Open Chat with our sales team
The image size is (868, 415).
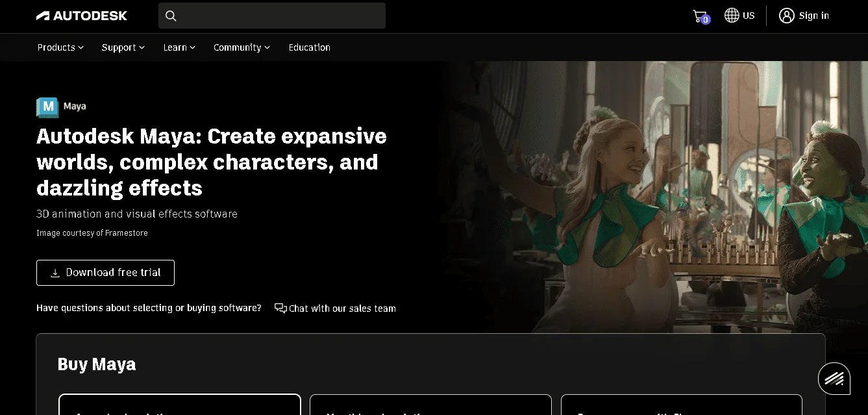(343, 308)
